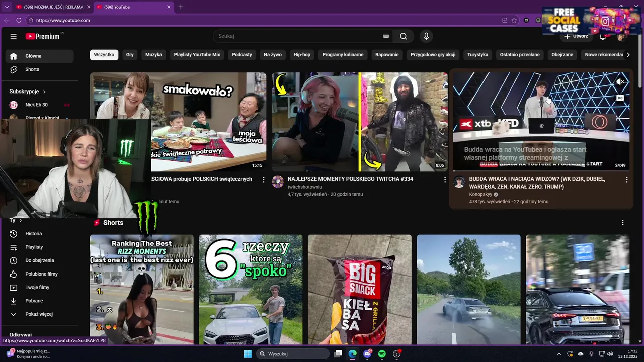Click the YouTube Premium logo

43,36
